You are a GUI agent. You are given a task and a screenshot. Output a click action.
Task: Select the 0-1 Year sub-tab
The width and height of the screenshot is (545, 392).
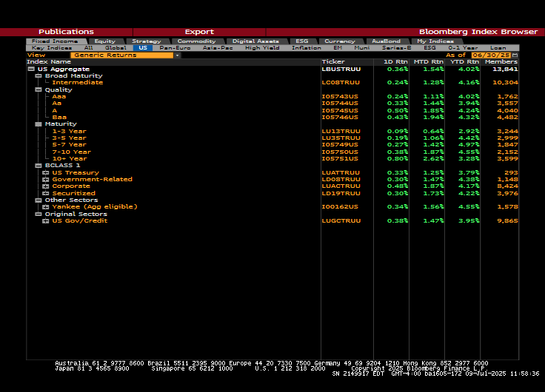463,48
